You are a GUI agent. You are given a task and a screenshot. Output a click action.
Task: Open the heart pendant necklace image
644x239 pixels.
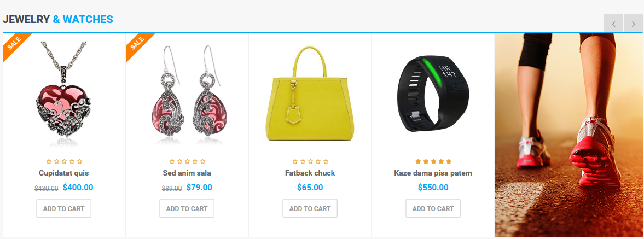[63, 94]
